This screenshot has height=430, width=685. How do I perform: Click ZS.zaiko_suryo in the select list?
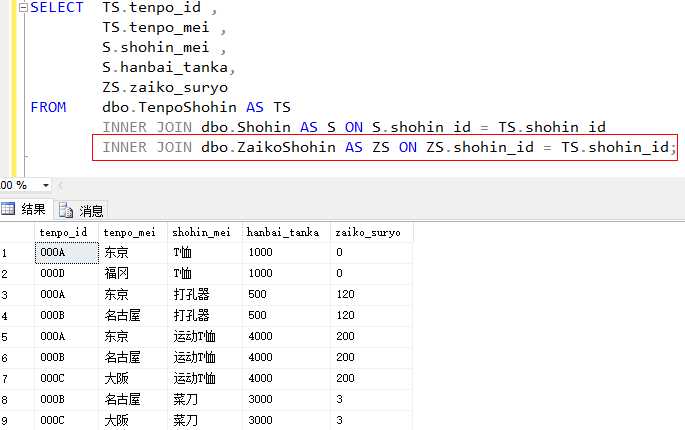point(165,87)
